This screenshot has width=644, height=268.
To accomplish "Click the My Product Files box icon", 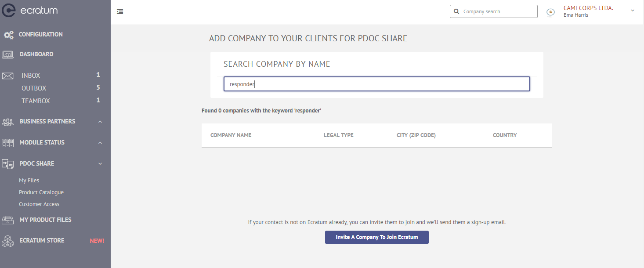I will click(8, 220).
